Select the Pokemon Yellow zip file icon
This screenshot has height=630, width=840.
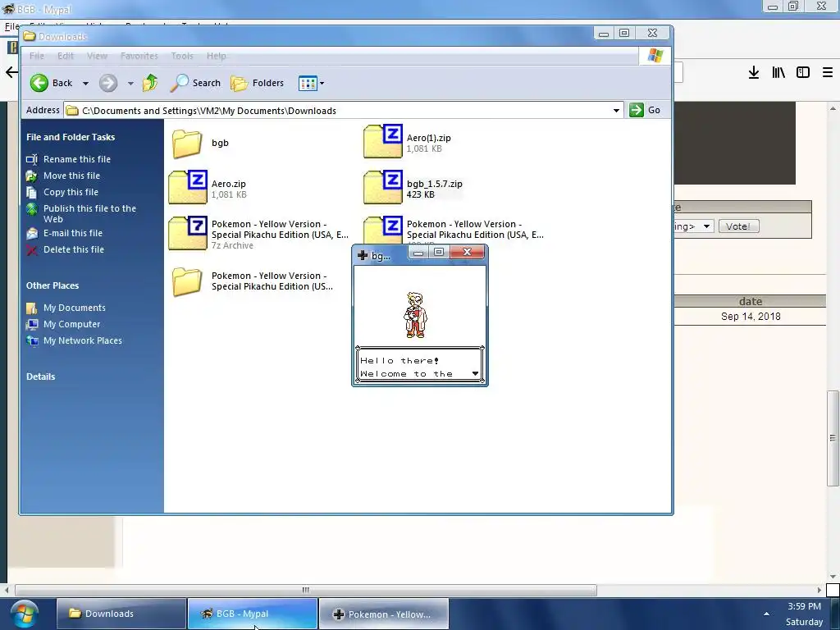click(382, 231)
